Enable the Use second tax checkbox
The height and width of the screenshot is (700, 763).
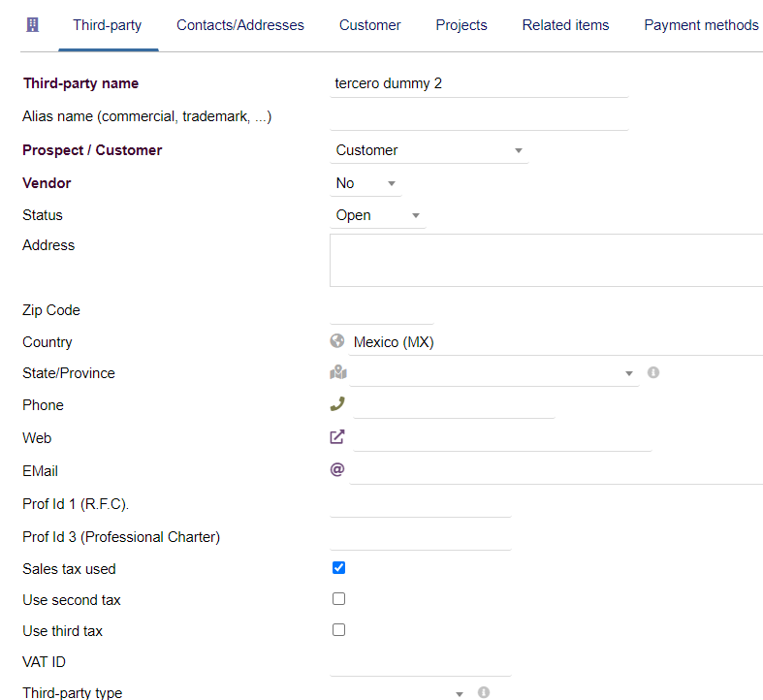pos(338,599)
